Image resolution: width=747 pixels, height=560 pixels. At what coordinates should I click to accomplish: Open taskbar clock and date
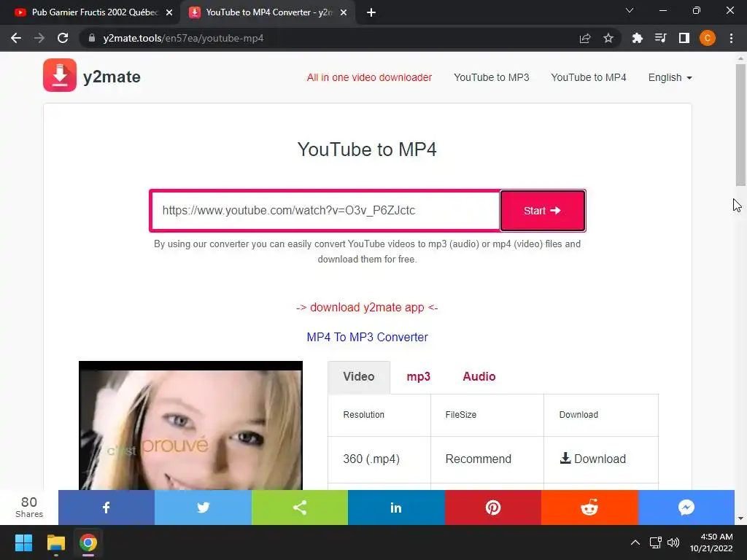(x=712, y=542)
